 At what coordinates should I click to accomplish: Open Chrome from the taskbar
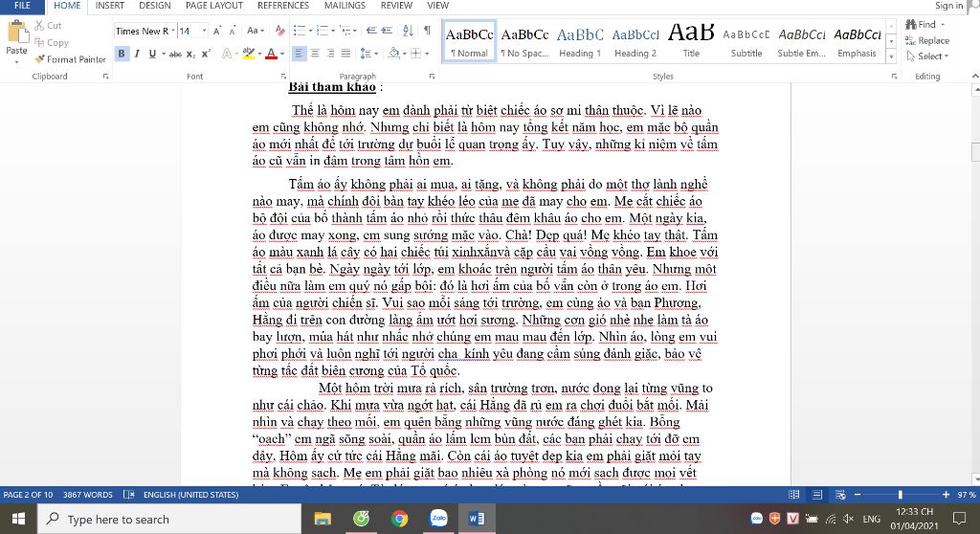coord(399,519)
